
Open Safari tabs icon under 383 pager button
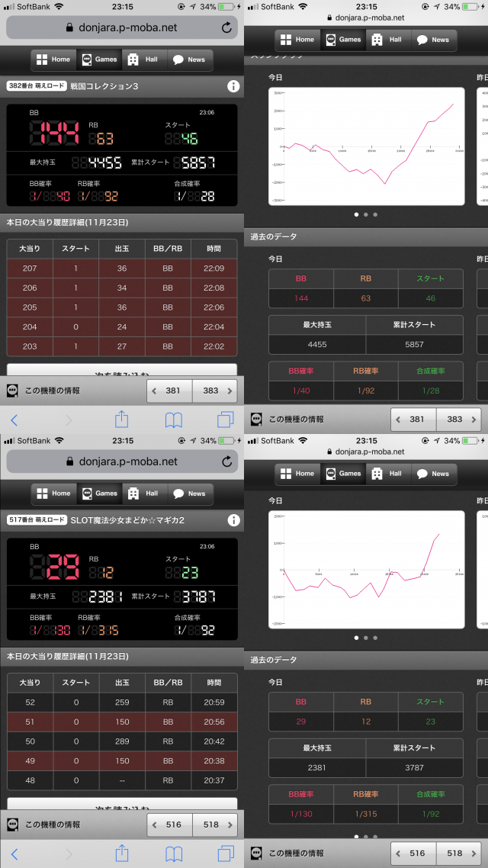pyautogui.click(x=226, y=420)
